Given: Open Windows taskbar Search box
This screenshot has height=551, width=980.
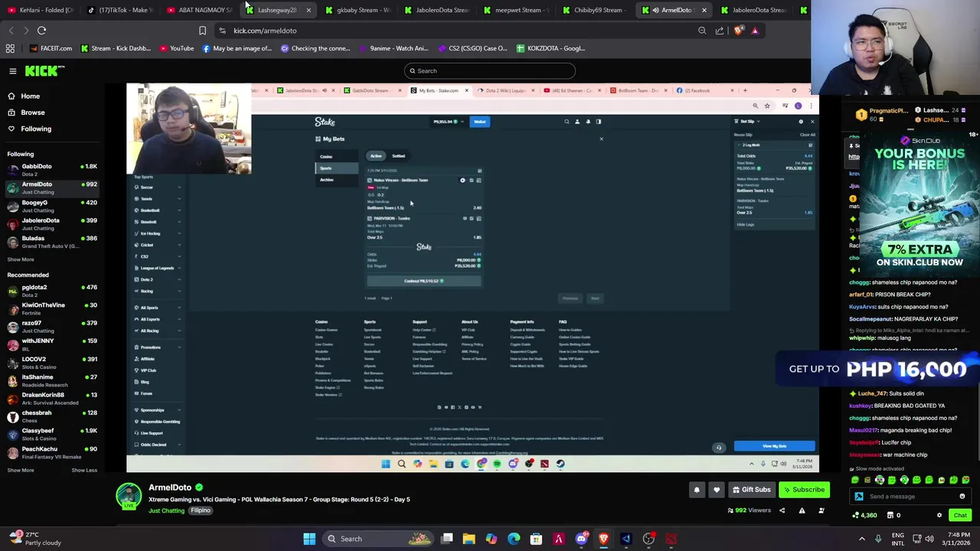Looking at the screenshot, I should pyautogui.click(x=377, y=539).
